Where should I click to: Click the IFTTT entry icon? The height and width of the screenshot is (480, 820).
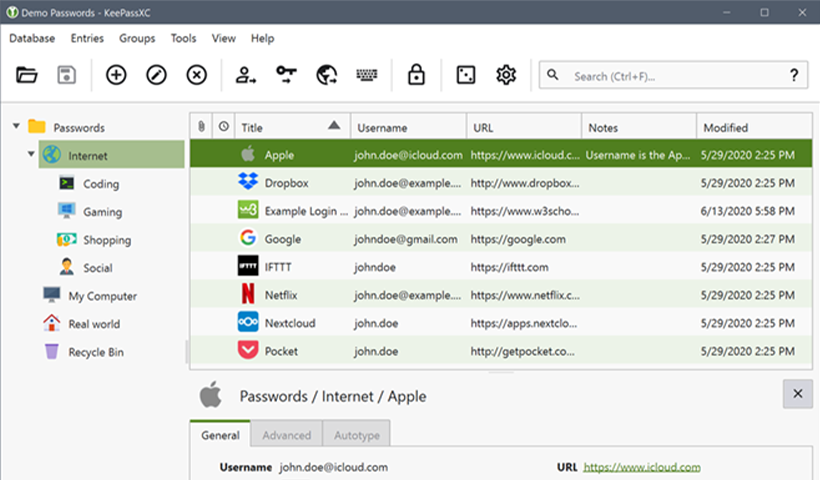(248, 266)
